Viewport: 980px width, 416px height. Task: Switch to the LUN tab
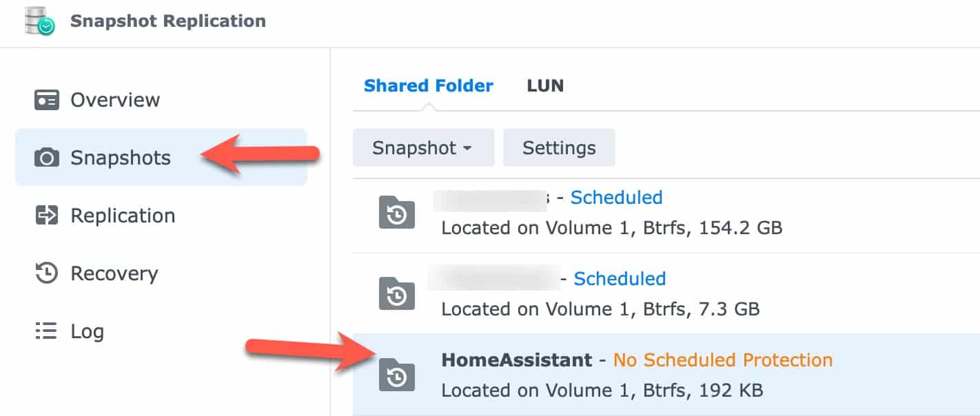point(545,86)
